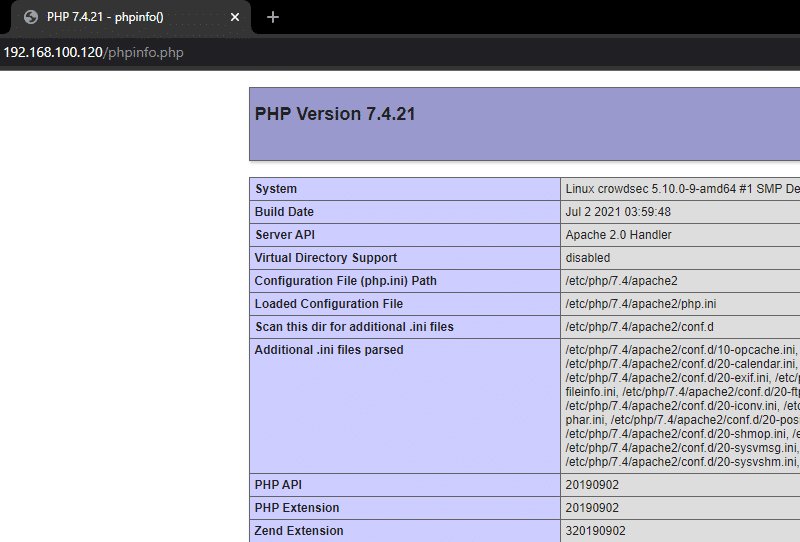Image resolution: width=800 pixels, height=542 pixels.
Task: Click the 20-shmop.ini path line
Action: (x=677, y=434)
